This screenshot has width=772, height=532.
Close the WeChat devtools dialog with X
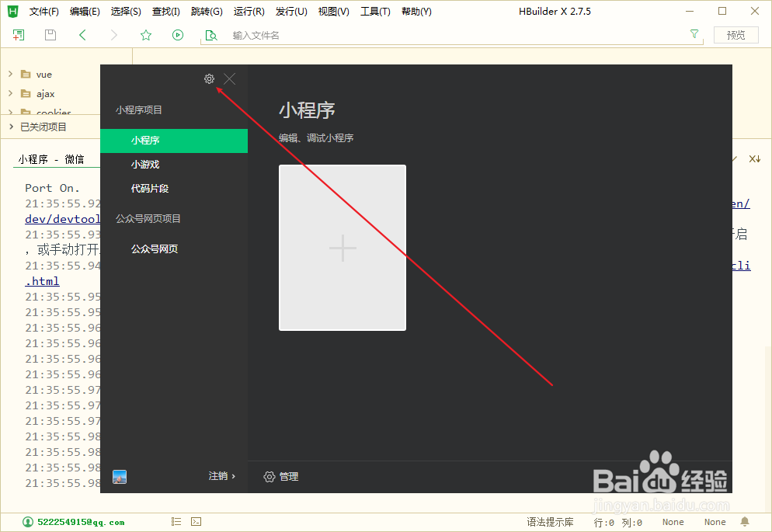229,78
